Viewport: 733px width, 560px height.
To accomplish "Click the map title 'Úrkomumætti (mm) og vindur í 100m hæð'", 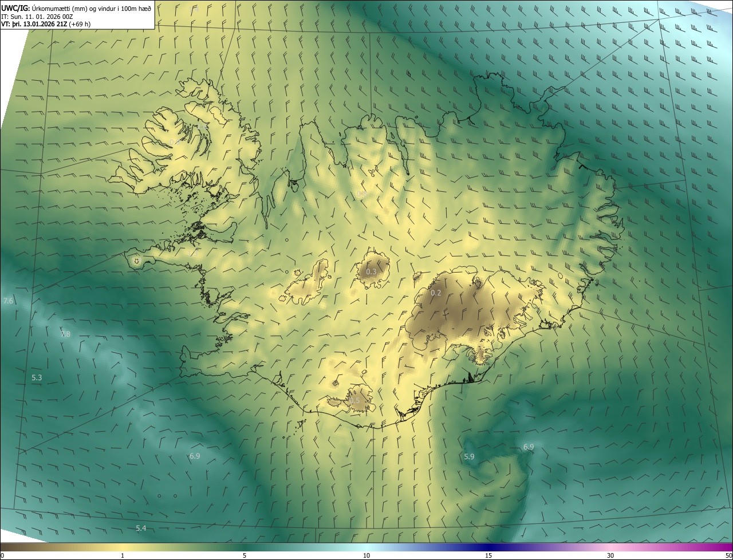I will point(92,8).
